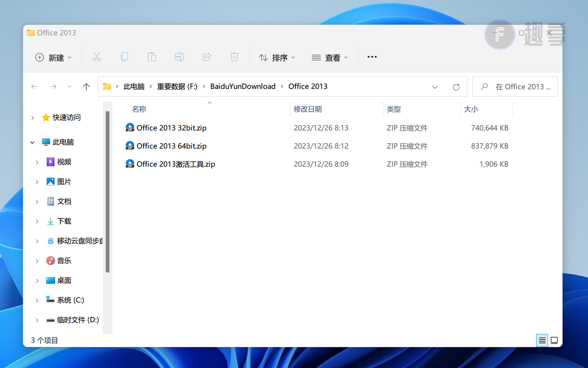588x368 pixels.
Task: Click Office 2013 breadcrumb segment
Action: click(308, 86)
